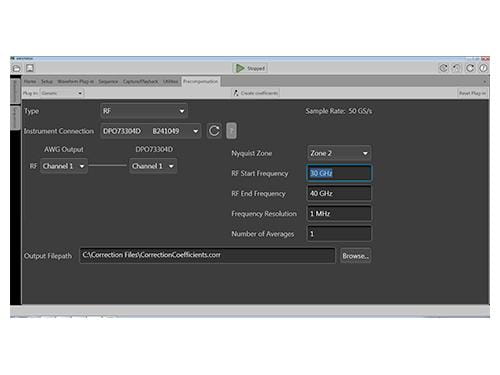The width and height of the screenshot is (500, 375).
Task: Open the Capture/Playback tab
Action: [x=141, y=82]
